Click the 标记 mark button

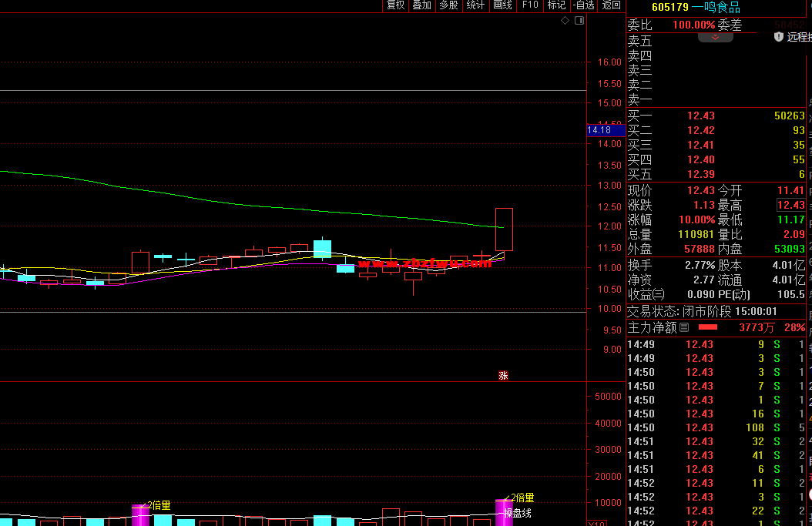[x=557, y=5]
